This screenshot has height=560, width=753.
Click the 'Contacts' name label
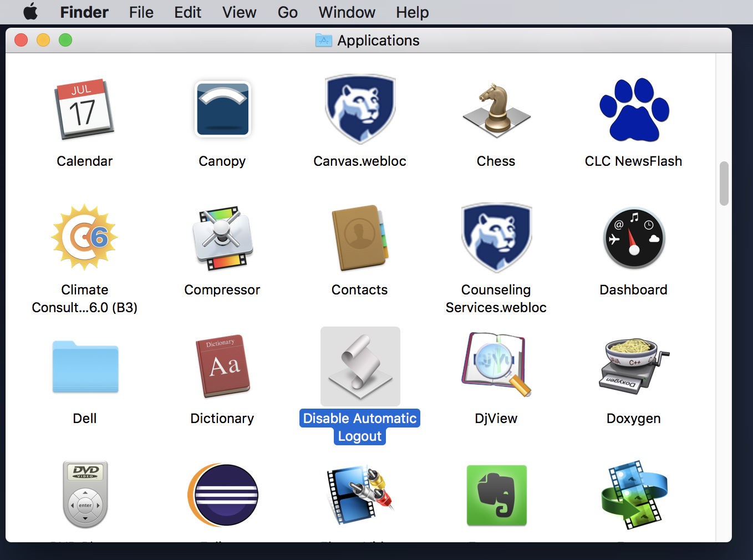click(x=360, y=290)
